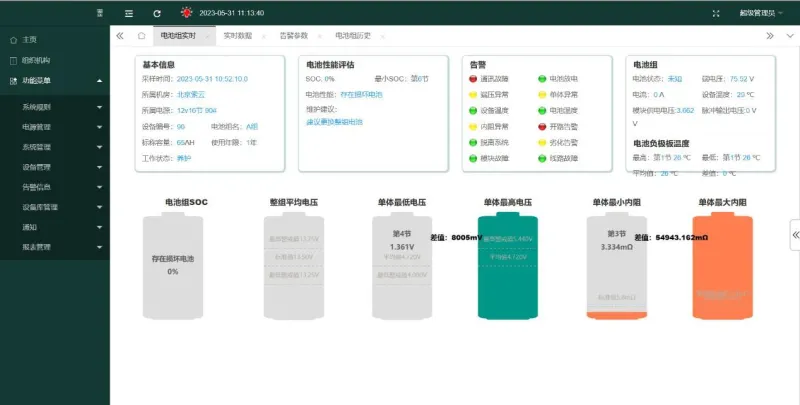Switch to the 告警参数 tab

(294, 36)
